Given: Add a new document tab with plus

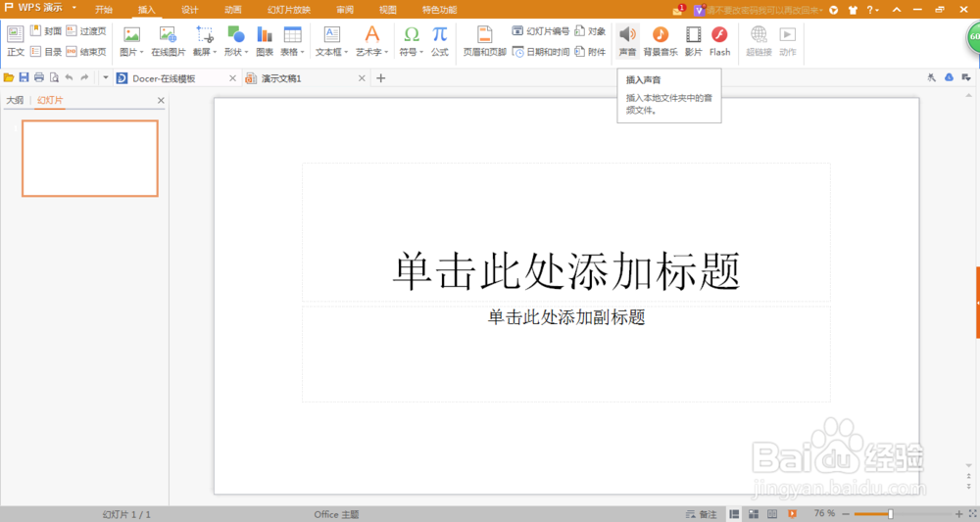Looking at the screenshot, I should tap(380, 78).
